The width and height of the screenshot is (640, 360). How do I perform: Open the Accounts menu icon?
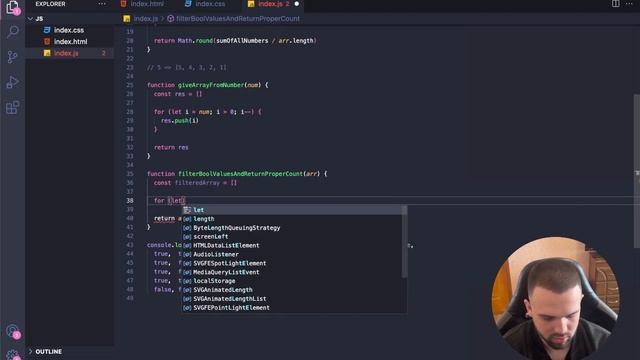13,331
